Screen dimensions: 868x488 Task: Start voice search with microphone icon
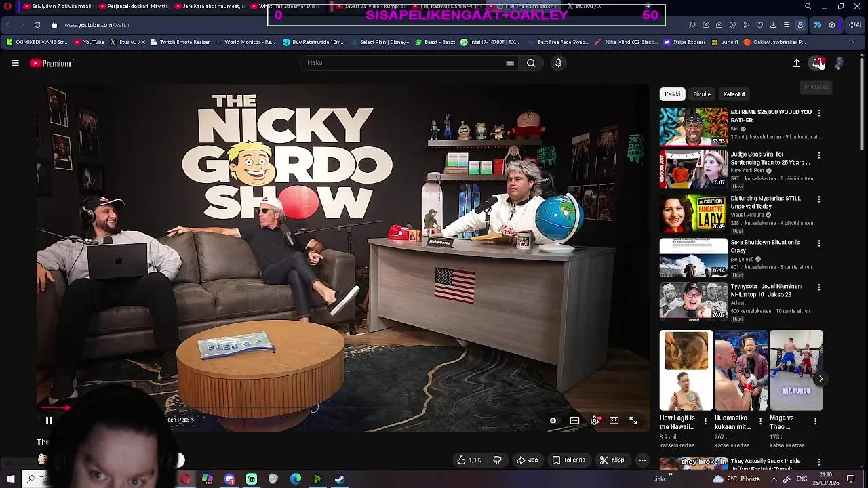(558, 63)
